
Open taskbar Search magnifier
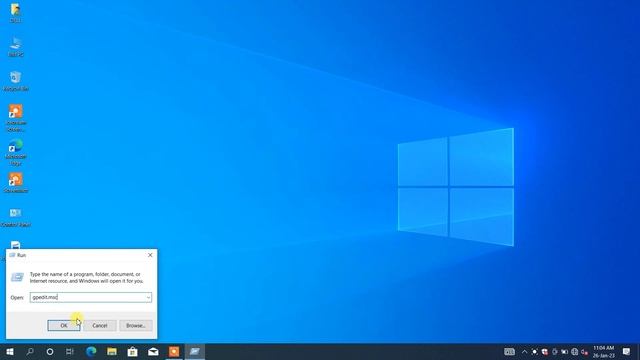tap(30, 351)
